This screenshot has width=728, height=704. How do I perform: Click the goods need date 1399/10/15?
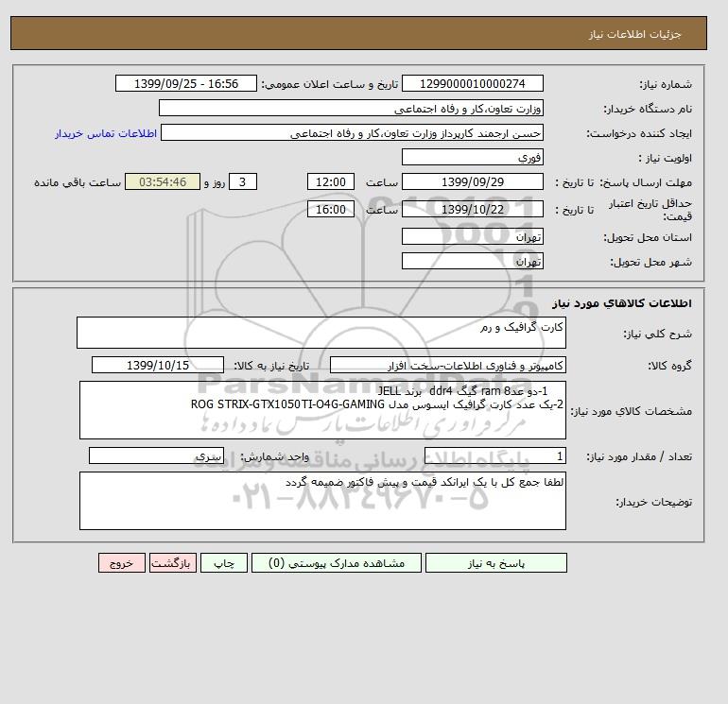click(158, 365)
